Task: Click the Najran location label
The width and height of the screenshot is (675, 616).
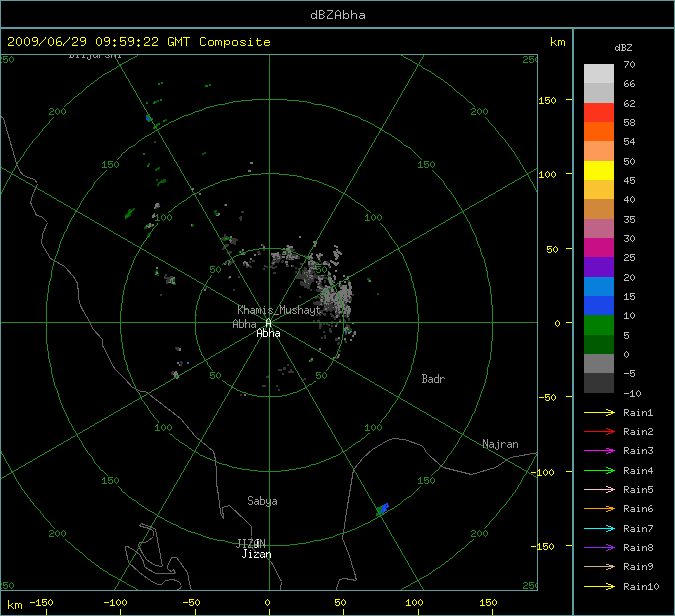Action: (x=500, y=444)
